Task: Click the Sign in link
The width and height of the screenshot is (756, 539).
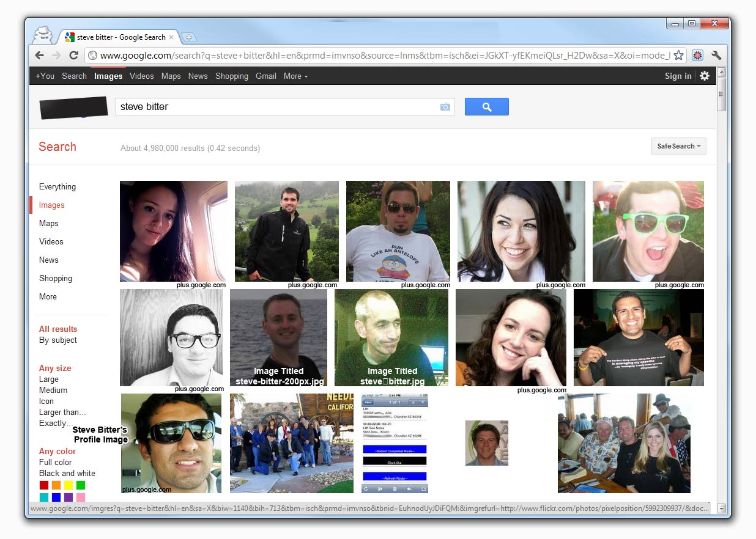Action: point(678,76)
